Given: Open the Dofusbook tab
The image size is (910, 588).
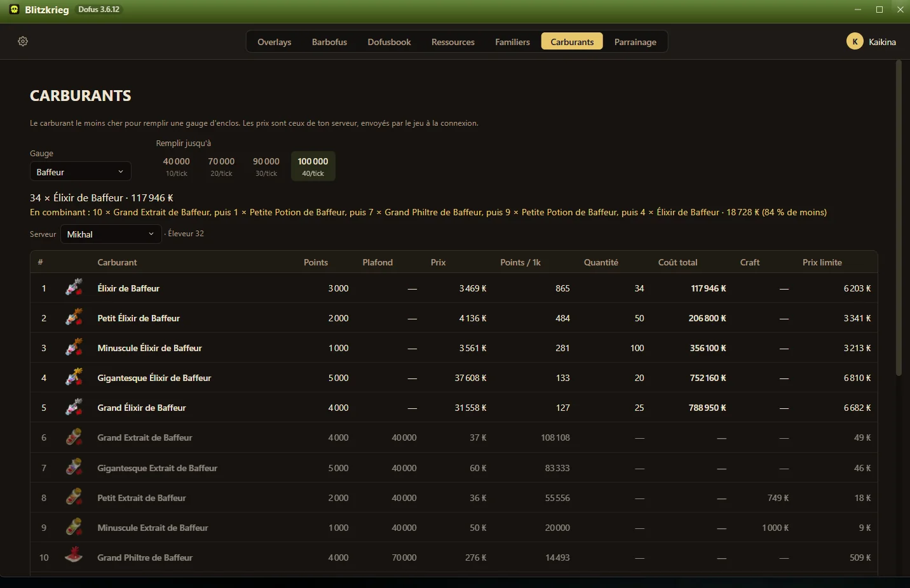Looking at the screenshot, I should pyautogui.click(x=389, y=42).
